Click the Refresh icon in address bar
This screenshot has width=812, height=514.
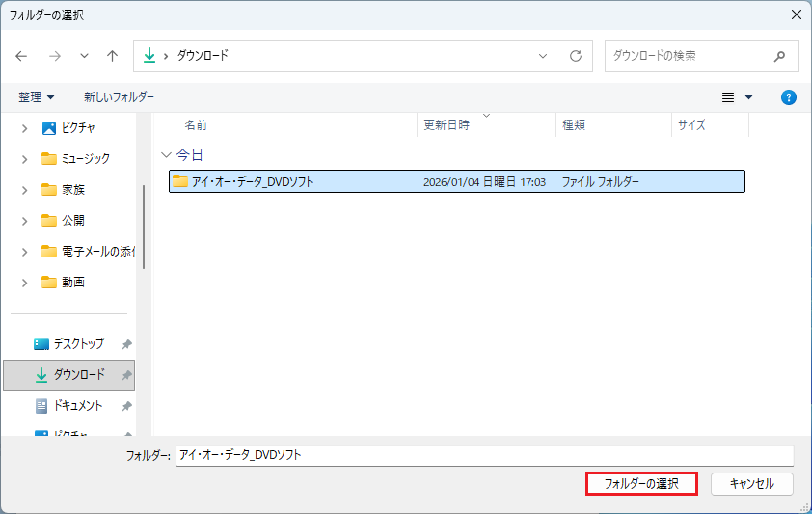tap(576, 56)
